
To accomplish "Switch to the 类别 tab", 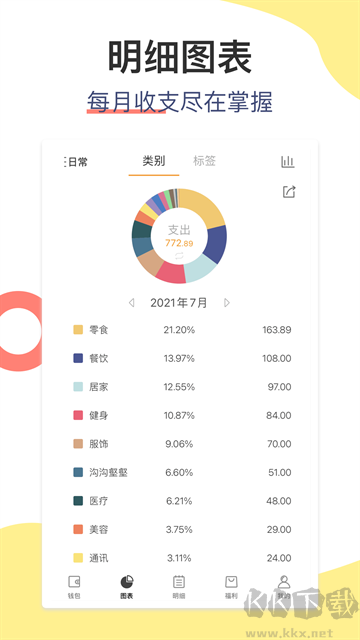I will pyautogui.click(x=154, y=161).
